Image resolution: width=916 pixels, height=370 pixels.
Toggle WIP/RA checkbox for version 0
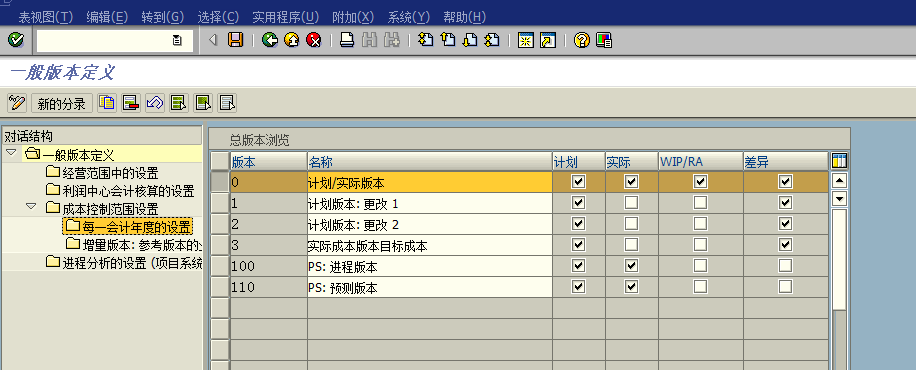(x=700, y=182)
